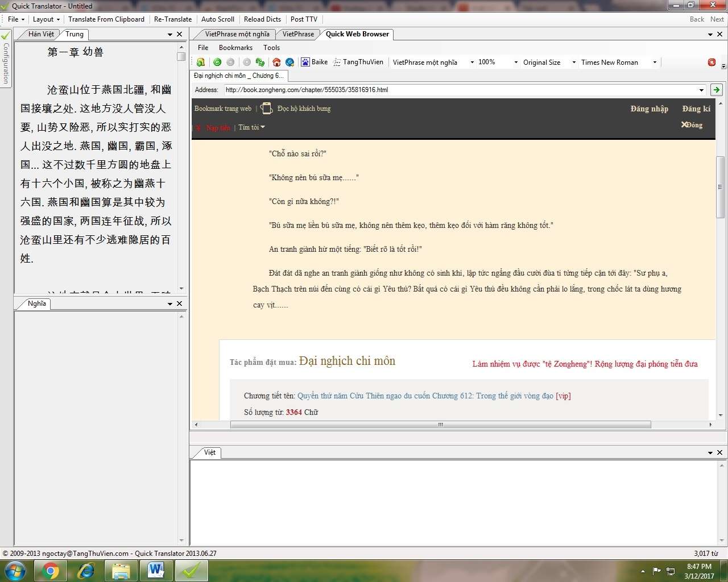Open the Times New Roman font dropdown
Viewport: 728px width, 582px height.
[655, 63]
